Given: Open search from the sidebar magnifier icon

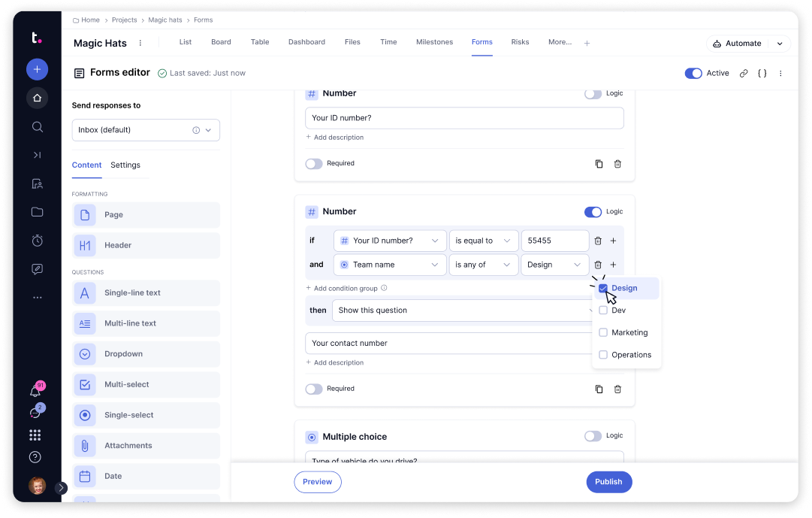Looking at the screenshot, I should point(38,126).
